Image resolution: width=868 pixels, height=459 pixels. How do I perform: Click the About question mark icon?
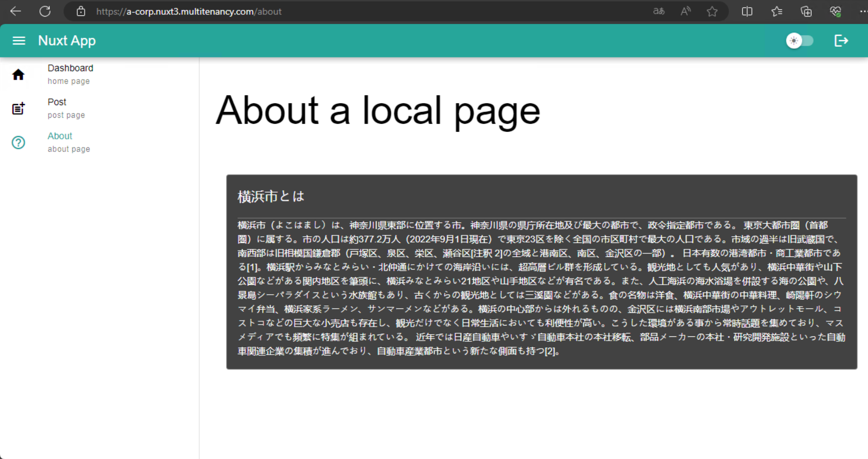pos(18,143)
